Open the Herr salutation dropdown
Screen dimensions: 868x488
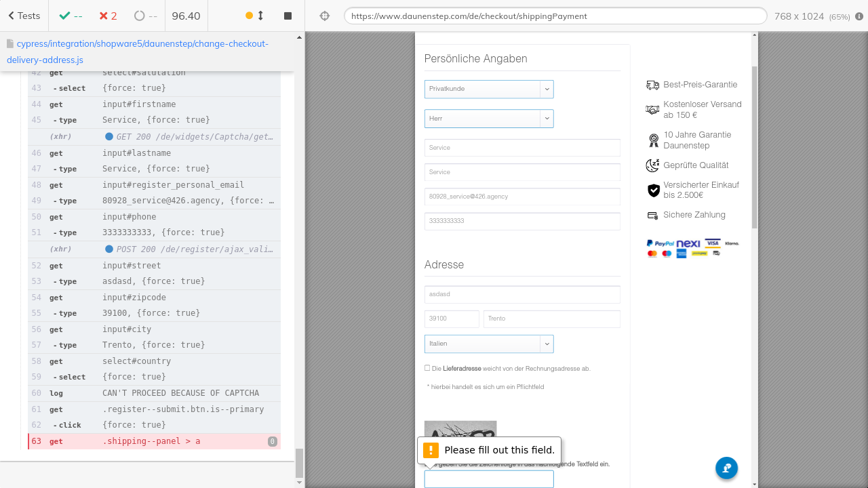point(488,119)
